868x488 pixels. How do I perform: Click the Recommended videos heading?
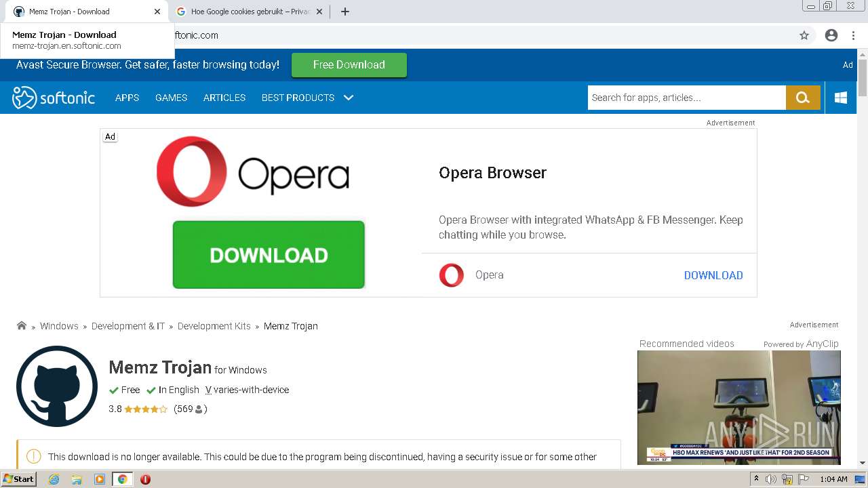coord(686,344)
